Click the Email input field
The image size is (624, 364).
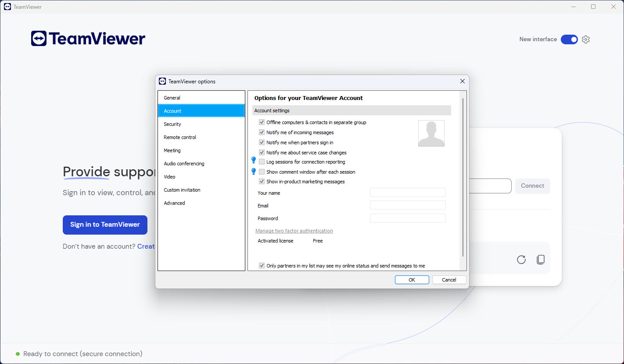click(x=408, y=205)
